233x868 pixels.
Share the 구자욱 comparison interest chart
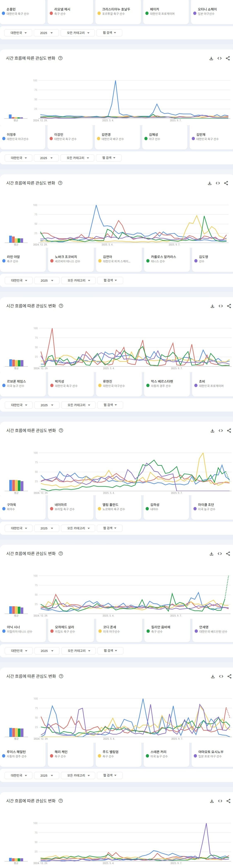click(228, 554)
